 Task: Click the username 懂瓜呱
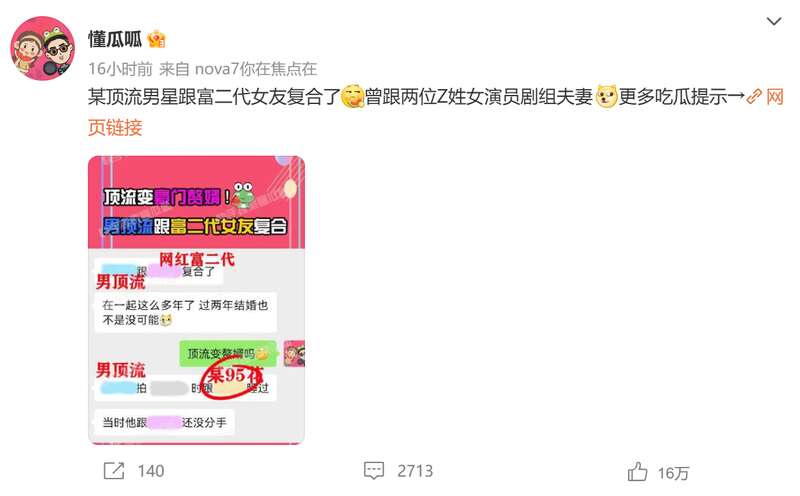(115, 39)
